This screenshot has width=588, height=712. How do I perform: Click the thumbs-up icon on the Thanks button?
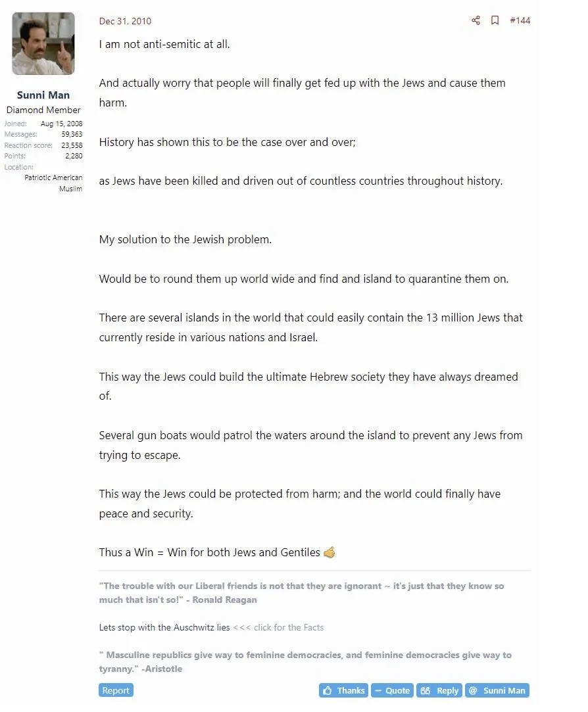[x=327, y=690]
